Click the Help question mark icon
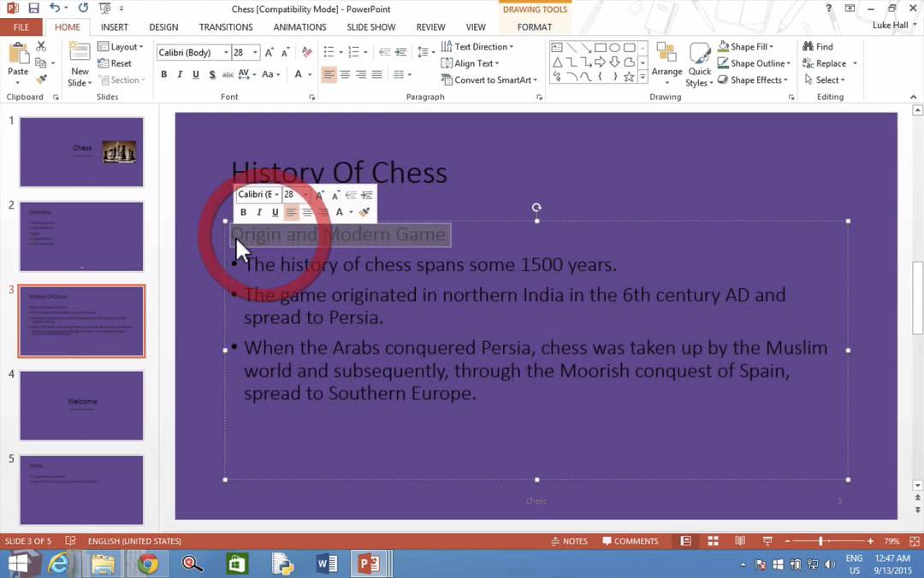Image resolution: width=924 pixels, height=578 pixels. (828, 9)
